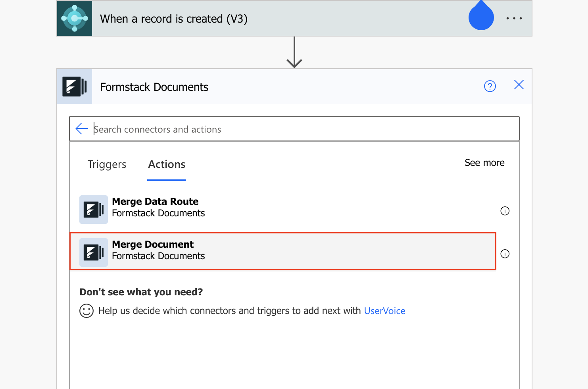Click the smiley feedback icon
This screenshot has height=389, width=588.
click(86, 311)
